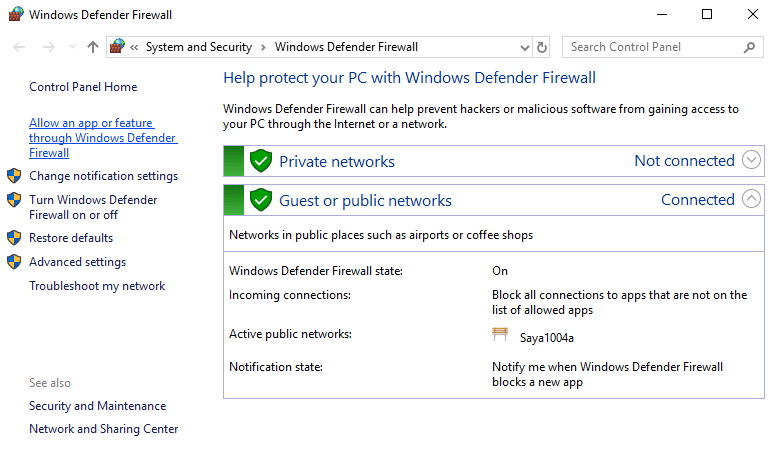The width and height of the screenshot is (775, 455).
Task: Open Change notification settings
Action: point(103,176)
